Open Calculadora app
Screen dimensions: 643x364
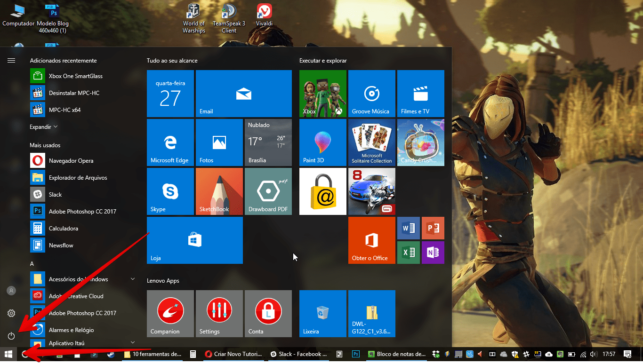click(80, 228)
